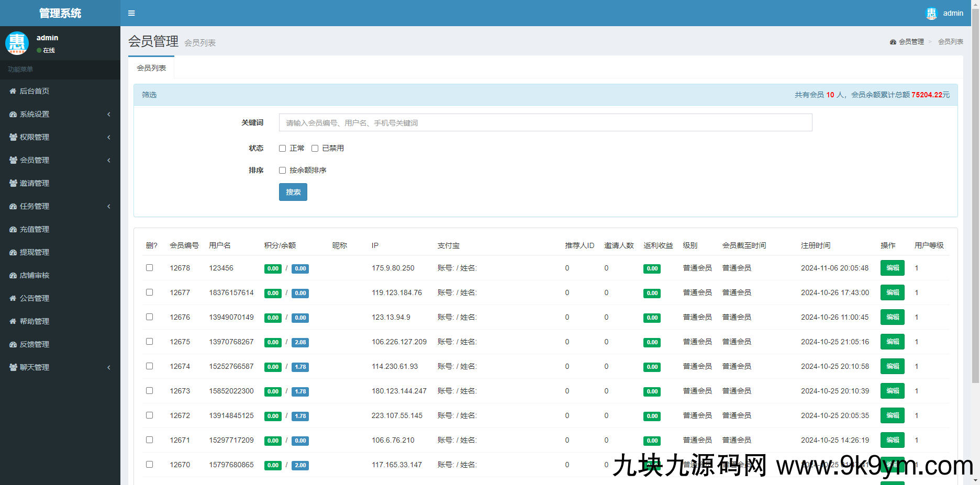Check the delete box for member 12676
This screenshot has height=485, width=980.
tap(149, 317)
